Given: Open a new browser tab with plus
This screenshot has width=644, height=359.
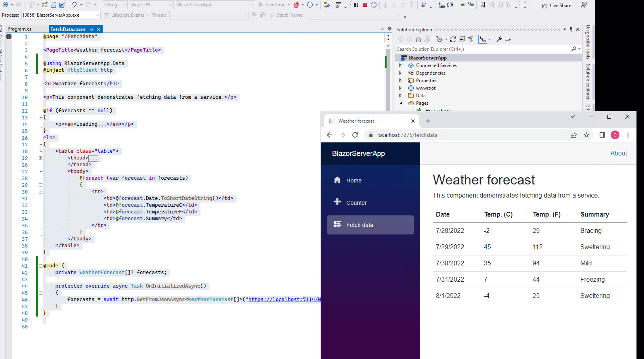Looking at the screenshot, I should [x=428, y=121].
